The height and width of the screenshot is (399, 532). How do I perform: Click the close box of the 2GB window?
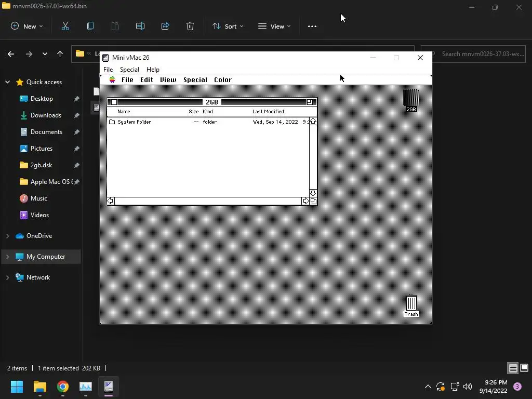tap(114, 102)
